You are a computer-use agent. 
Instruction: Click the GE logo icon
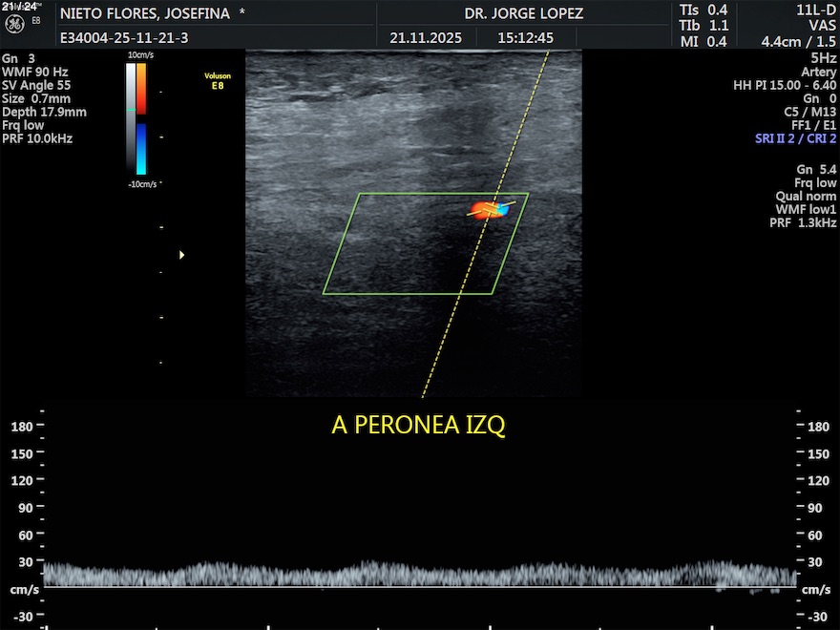click(15, 24)
